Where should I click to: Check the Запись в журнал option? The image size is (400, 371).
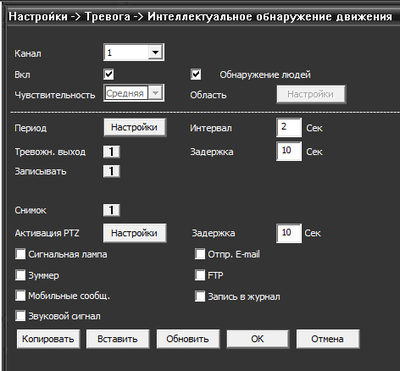[x=200, y=296]
